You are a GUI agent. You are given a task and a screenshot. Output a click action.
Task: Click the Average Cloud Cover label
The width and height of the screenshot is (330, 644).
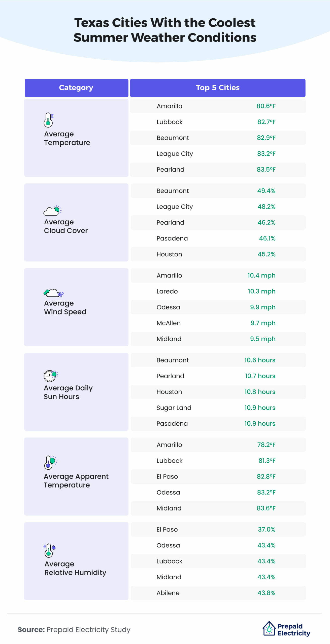coord(66,226)
